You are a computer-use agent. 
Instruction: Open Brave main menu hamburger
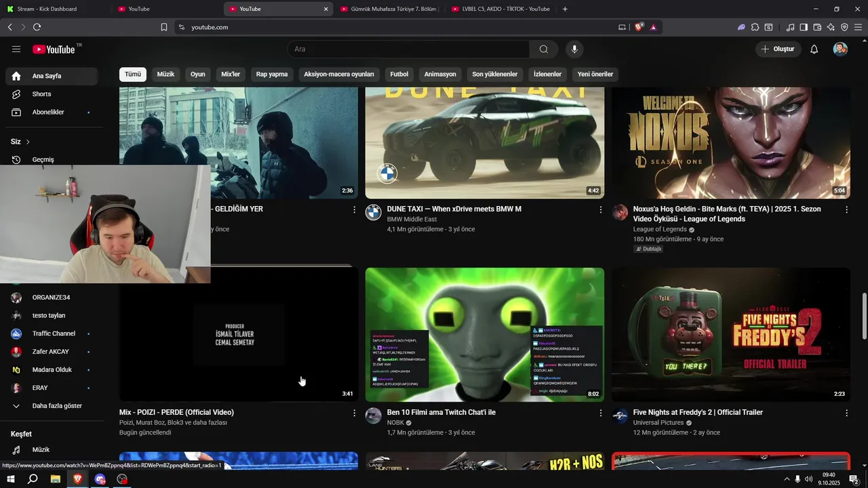[859, 27]
